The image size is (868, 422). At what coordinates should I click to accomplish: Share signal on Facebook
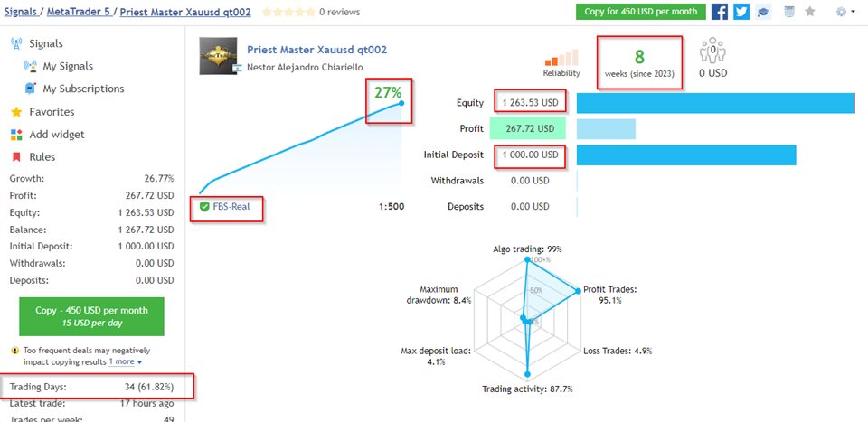point(720,12)
